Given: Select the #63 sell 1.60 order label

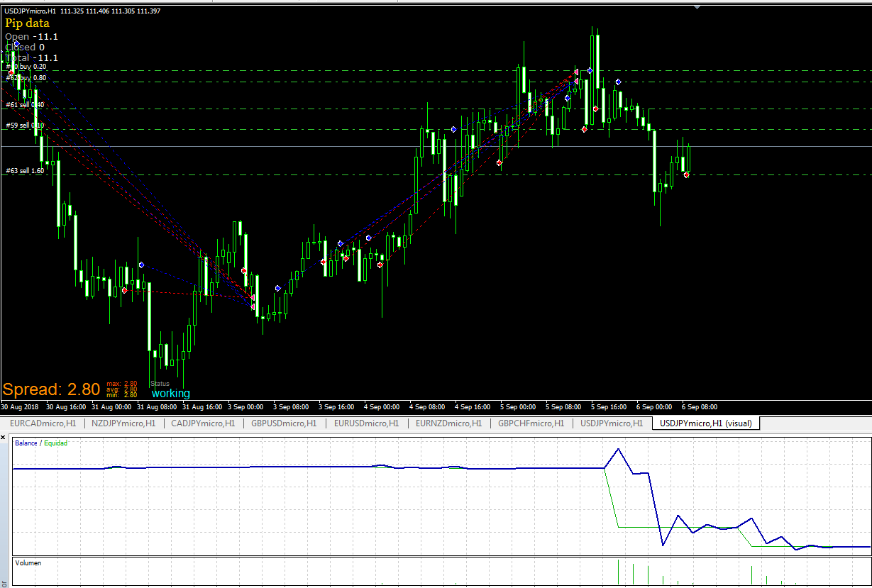Looking at the screenshot, I should (x=25, y=171).
